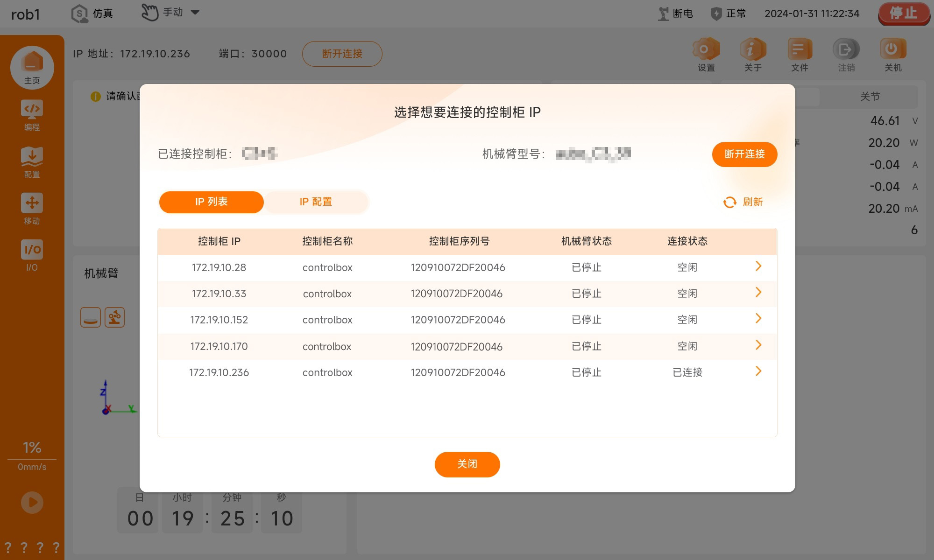Open the I/O panel icon
The image size is (934, 560).
click(32, 255)
